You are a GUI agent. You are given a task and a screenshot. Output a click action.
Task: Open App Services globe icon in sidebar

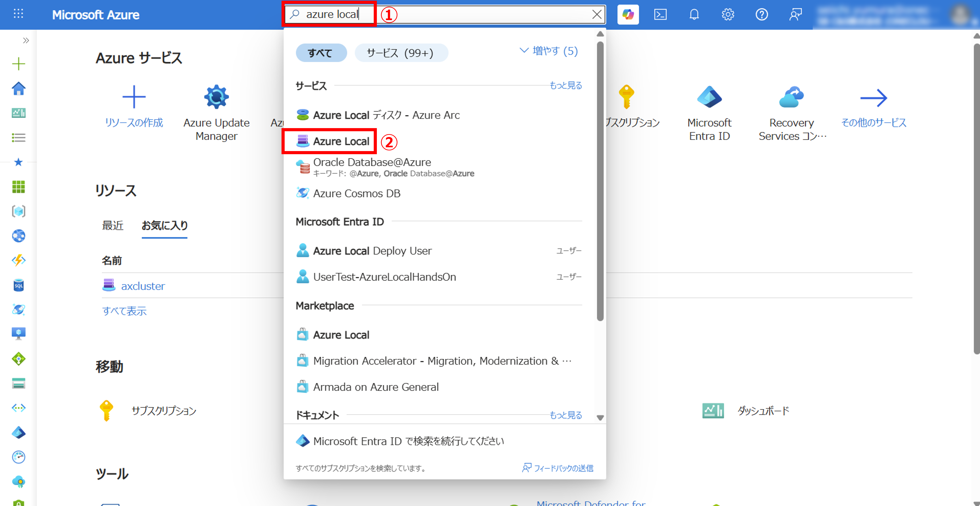18,236
